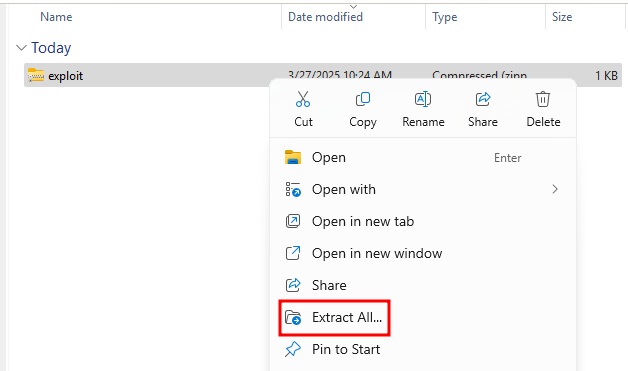
Task: Click the Open folder icon in menu
Action: (x=293, y=157)
